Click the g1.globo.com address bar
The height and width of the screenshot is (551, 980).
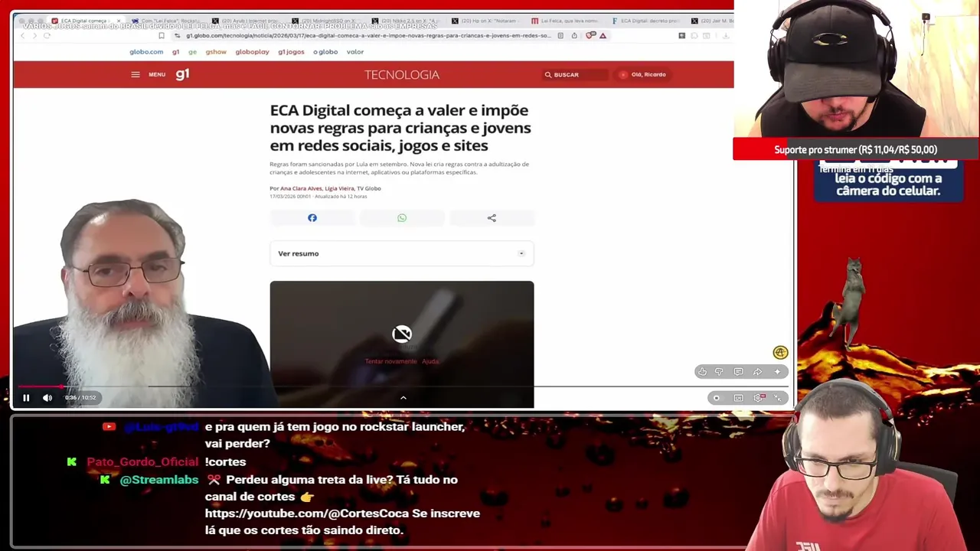[367, 35]
